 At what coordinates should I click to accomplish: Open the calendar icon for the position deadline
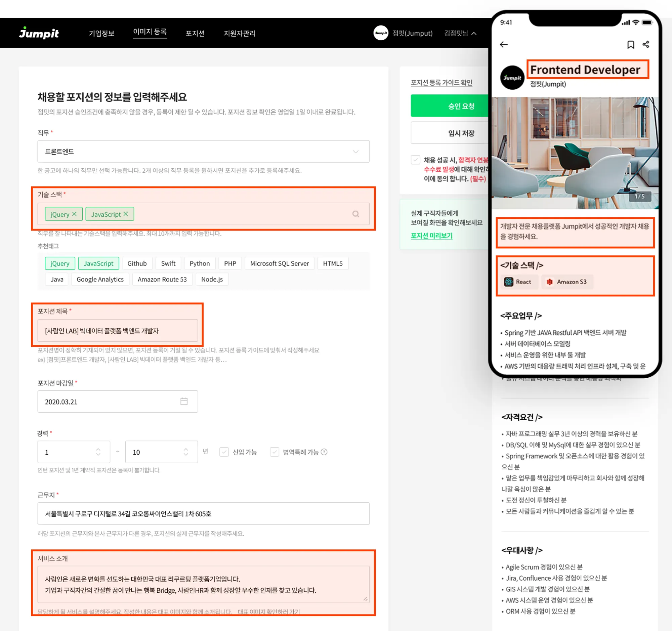184,401
